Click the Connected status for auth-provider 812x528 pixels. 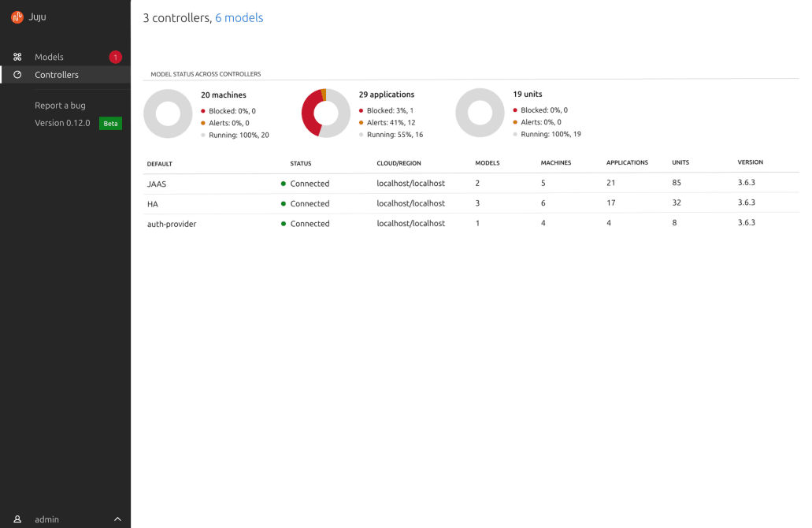pyautogui.click(x=310, y=223)
